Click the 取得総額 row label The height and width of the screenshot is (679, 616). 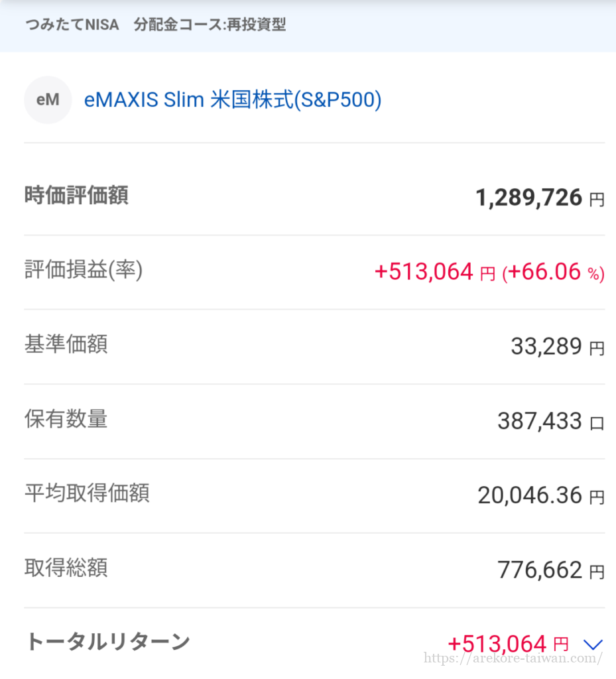click(66, 568)
